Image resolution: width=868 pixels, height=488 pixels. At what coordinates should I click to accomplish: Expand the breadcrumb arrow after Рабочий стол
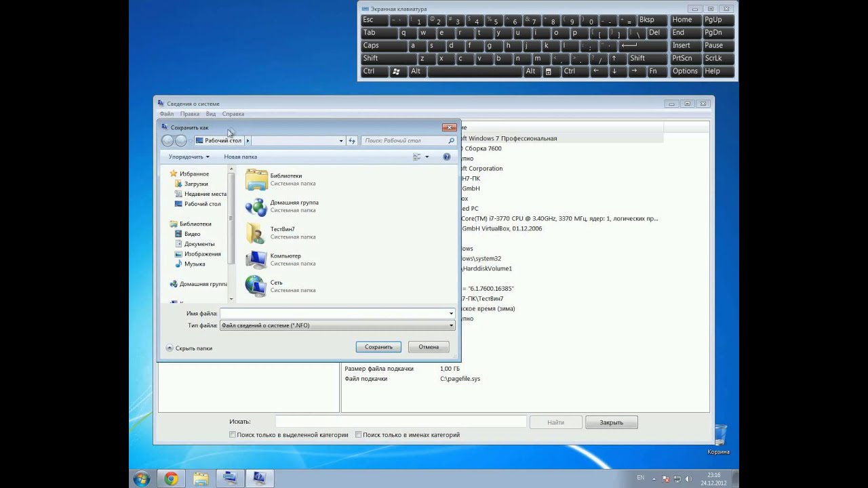(248, 140)
